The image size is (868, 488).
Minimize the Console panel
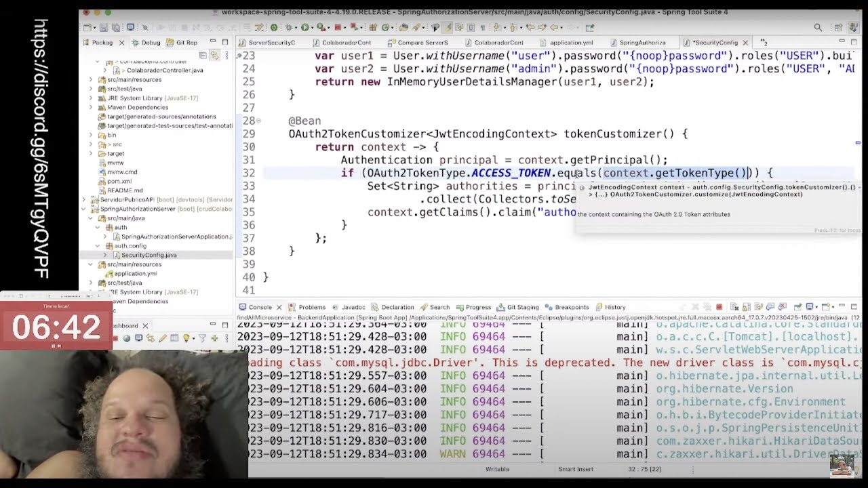[842, 306]
